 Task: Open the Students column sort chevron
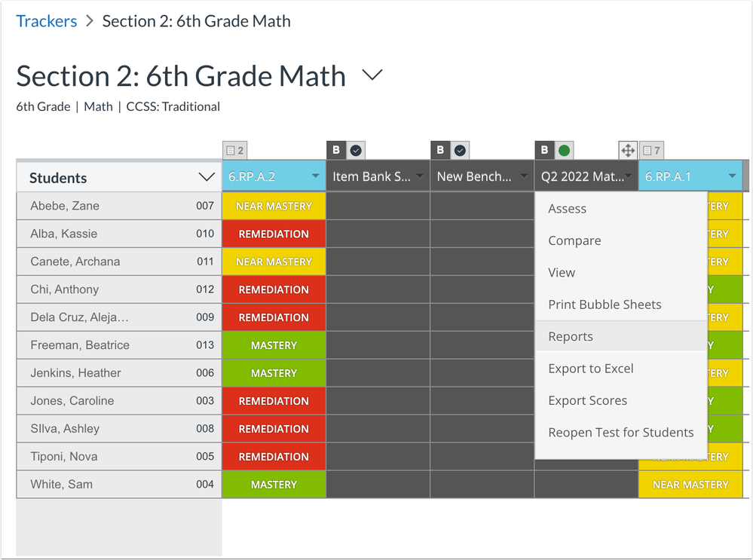[207, 178]
